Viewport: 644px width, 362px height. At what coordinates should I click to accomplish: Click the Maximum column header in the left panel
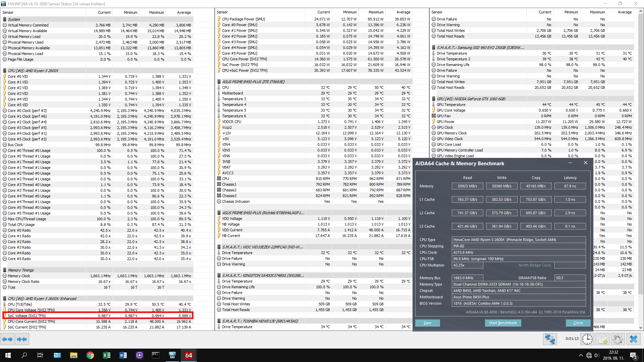pos(153,12)
